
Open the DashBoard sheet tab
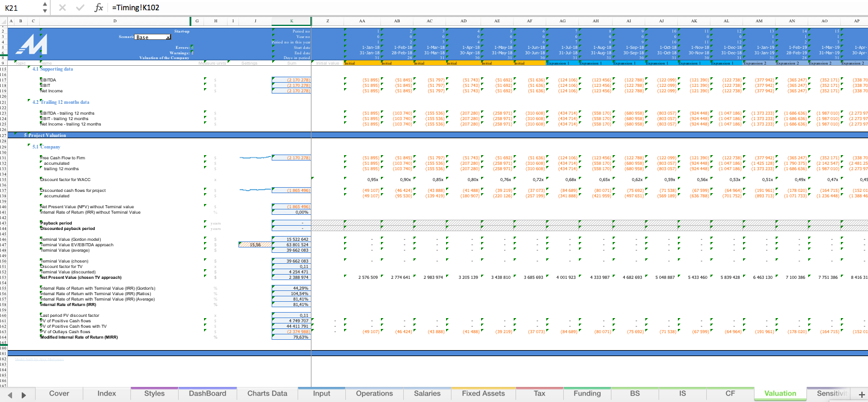[208, 394]
